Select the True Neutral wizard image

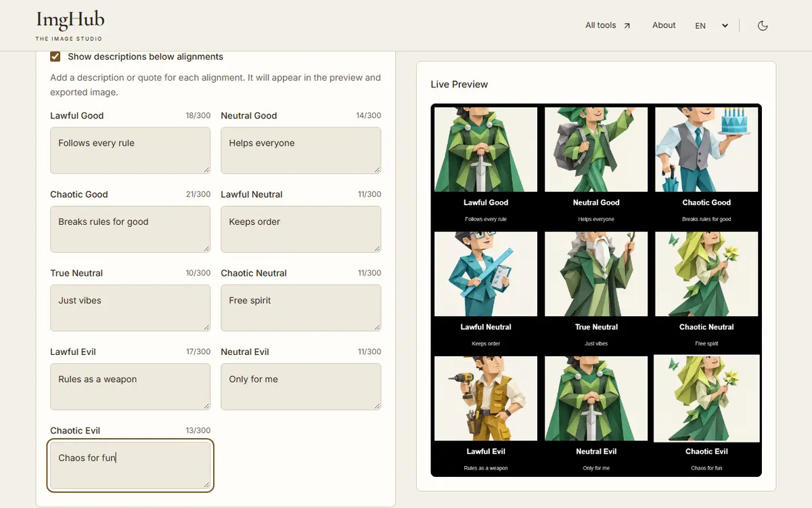click(x=596, y=274)
